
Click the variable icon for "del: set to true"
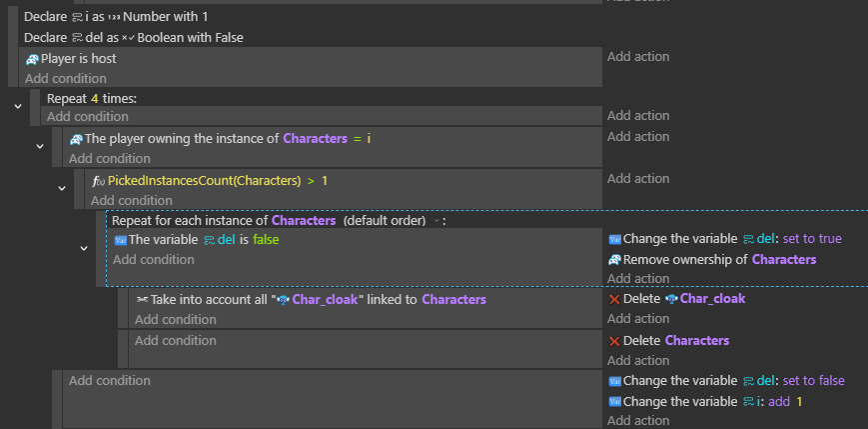[614, 240]
